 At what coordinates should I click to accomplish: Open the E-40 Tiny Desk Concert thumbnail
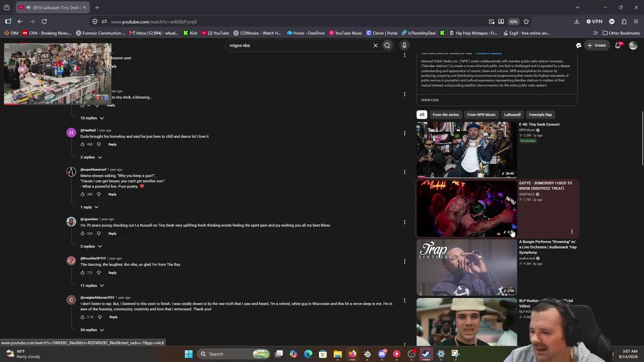(466, 149)
